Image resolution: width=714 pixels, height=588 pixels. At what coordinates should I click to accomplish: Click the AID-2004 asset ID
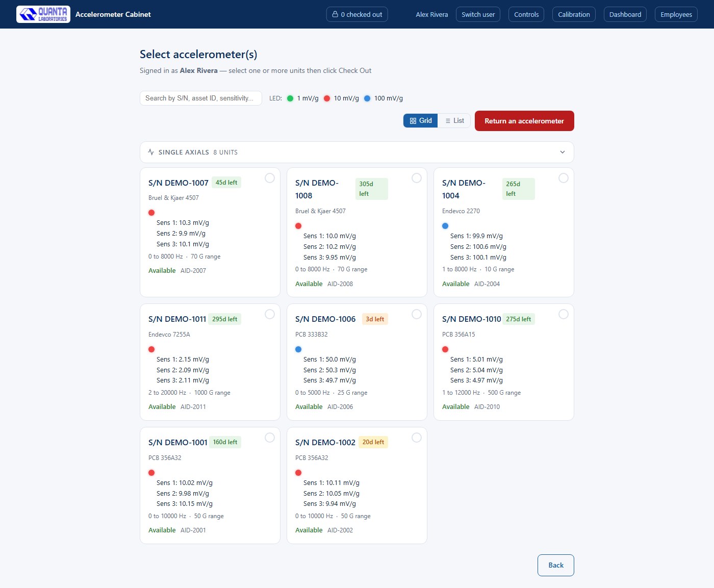(487, 284)
